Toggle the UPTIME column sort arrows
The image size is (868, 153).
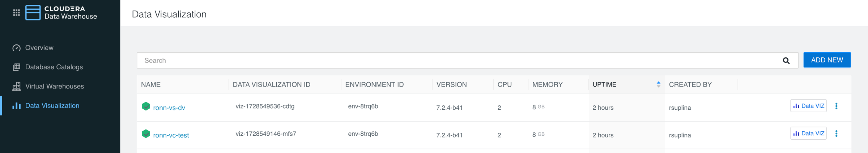click(658, 84)
